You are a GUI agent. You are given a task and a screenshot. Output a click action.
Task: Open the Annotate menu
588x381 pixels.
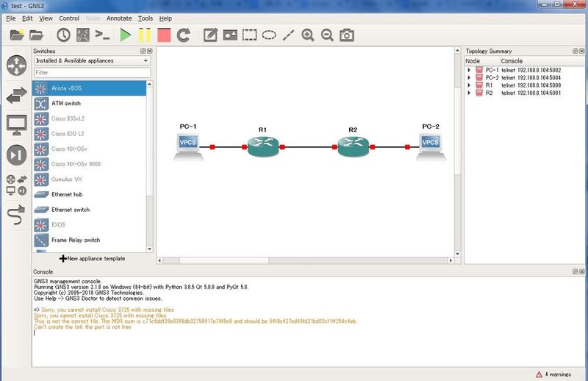118,18
